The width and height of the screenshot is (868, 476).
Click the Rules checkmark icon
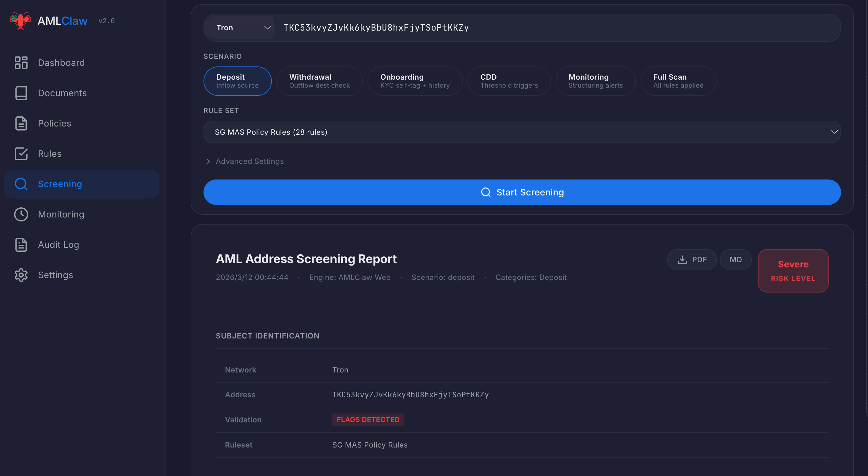coord(21,153)
